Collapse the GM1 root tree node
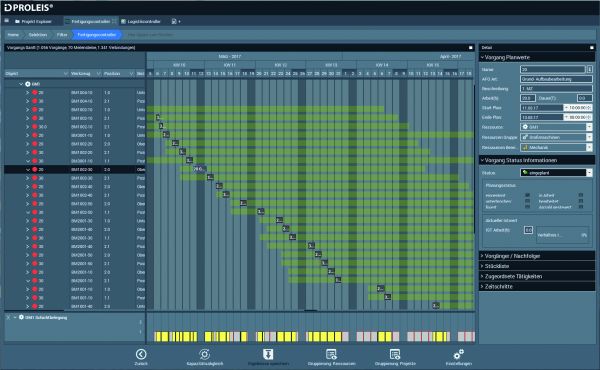This screenshot has width=600, height=370. tap(21, 84)
